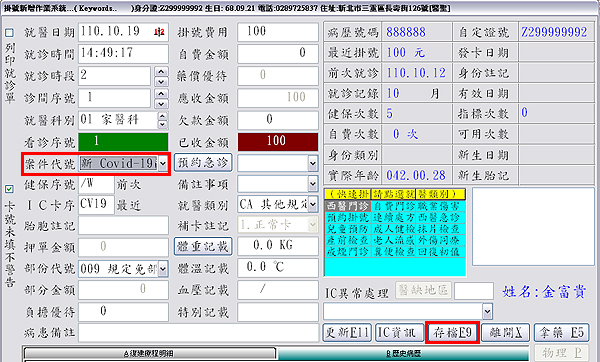Click the 負擔優待 input field

(123, 311)
